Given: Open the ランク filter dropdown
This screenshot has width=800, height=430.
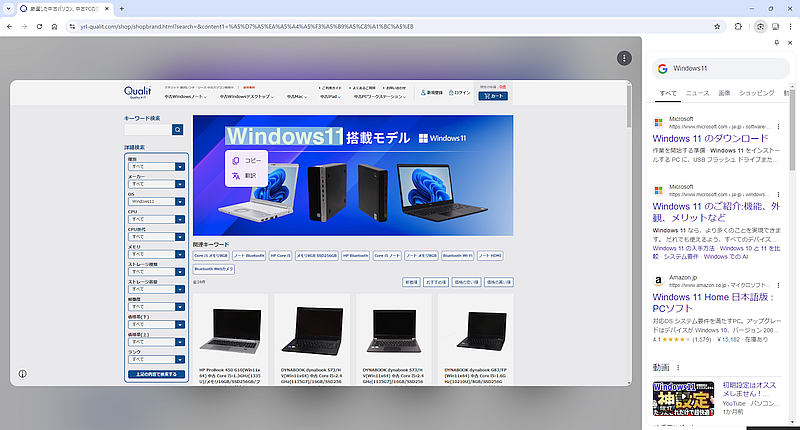Looking at the screenshot, I should [156, 360].
